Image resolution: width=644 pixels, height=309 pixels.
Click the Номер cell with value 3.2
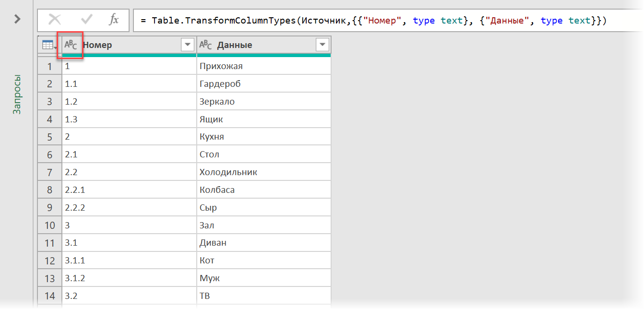pyautogui.click(x=129, y=296)
